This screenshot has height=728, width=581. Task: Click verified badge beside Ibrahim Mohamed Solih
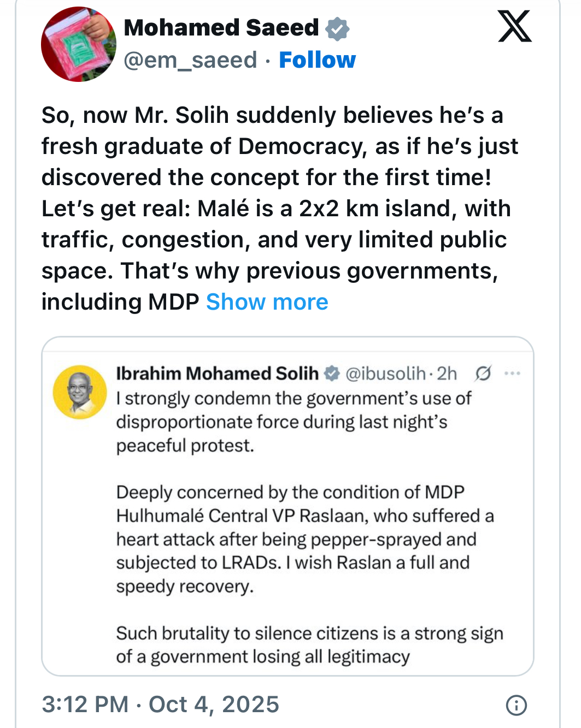pos(332,374)
